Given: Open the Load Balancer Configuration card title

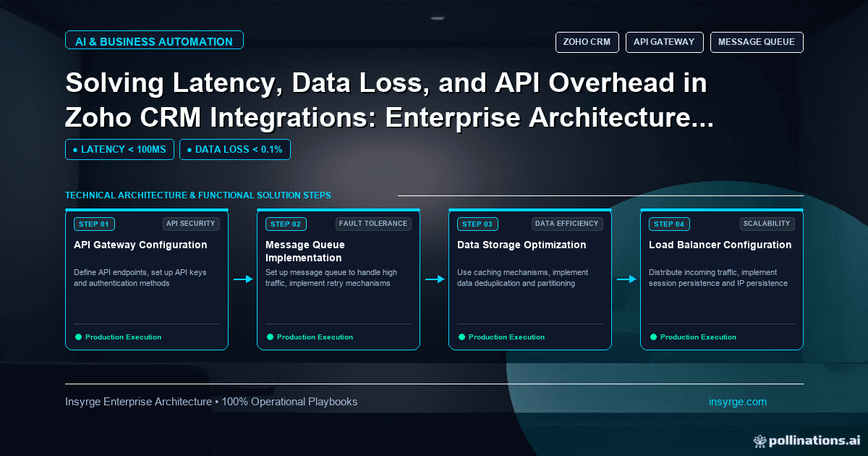Looking at the screenshot, I should point(720,245).
